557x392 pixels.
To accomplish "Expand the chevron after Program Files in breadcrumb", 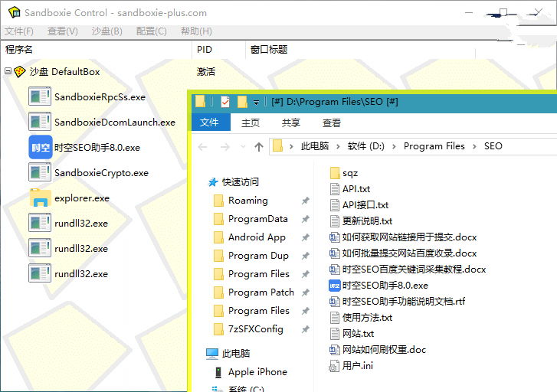I will click(474, 146).
